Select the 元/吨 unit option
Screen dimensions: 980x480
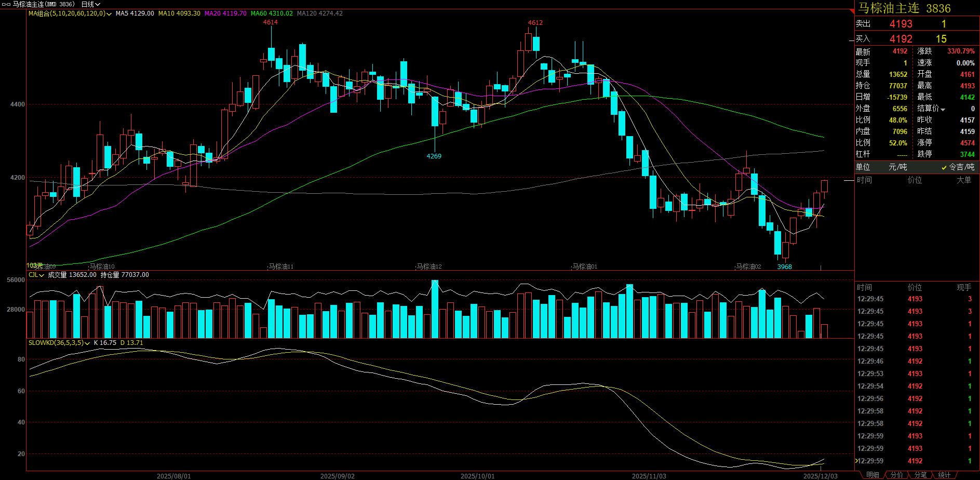[x=897, y=167]
